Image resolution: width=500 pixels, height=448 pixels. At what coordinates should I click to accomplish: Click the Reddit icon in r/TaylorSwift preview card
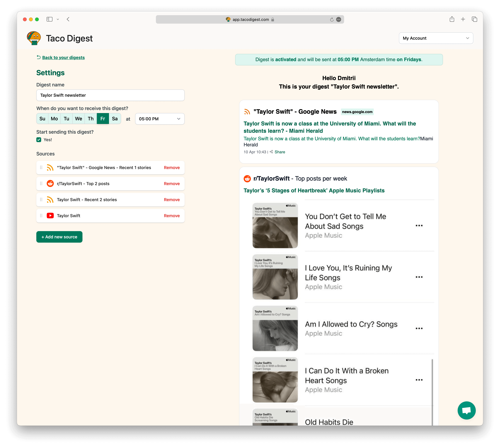247,179
